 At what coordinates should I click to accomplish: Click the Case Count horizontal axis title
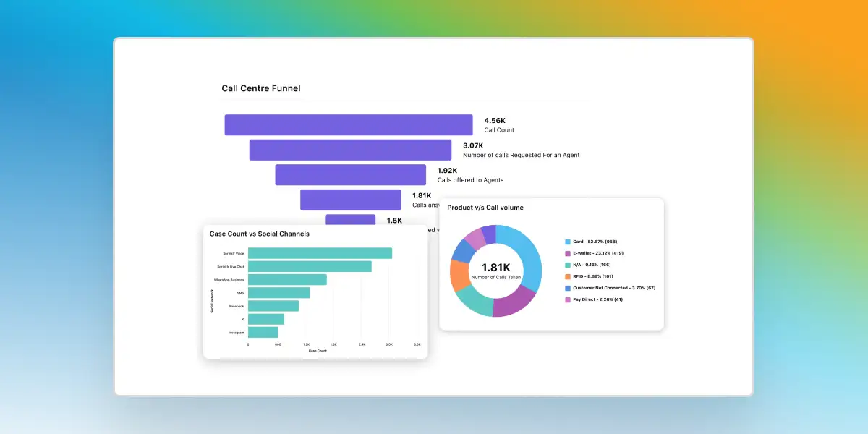[x=318, y=351]
